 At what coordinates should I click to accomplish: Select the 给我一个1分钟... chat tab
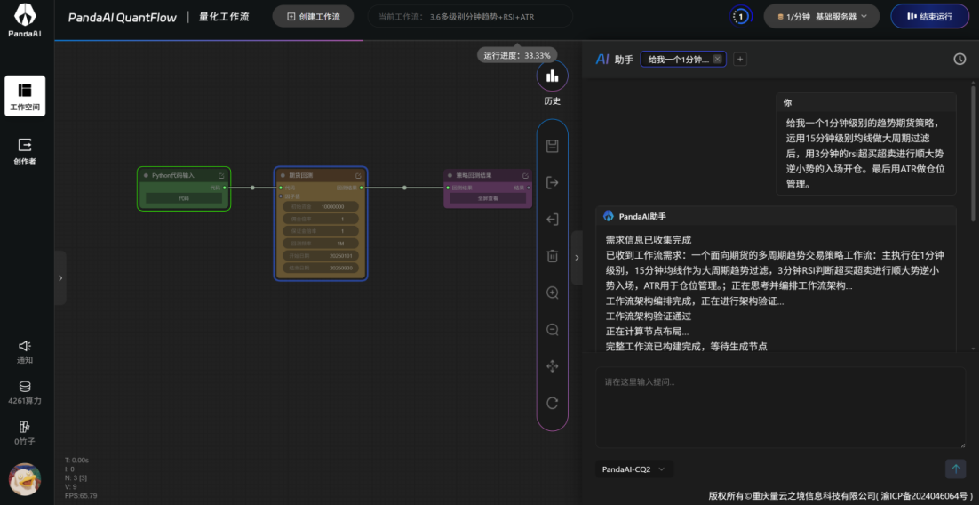tap(678, 59)
